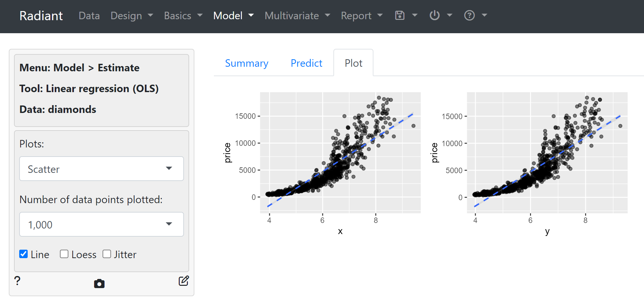Expand the Design menu chevron
Viewport: 644px width, 305px height.
pos(150,15)
